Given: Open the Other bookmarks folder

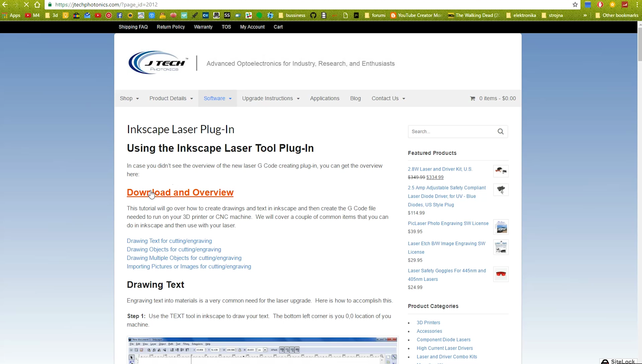Looking at the screenshot, I should click(x=617, y=15).
